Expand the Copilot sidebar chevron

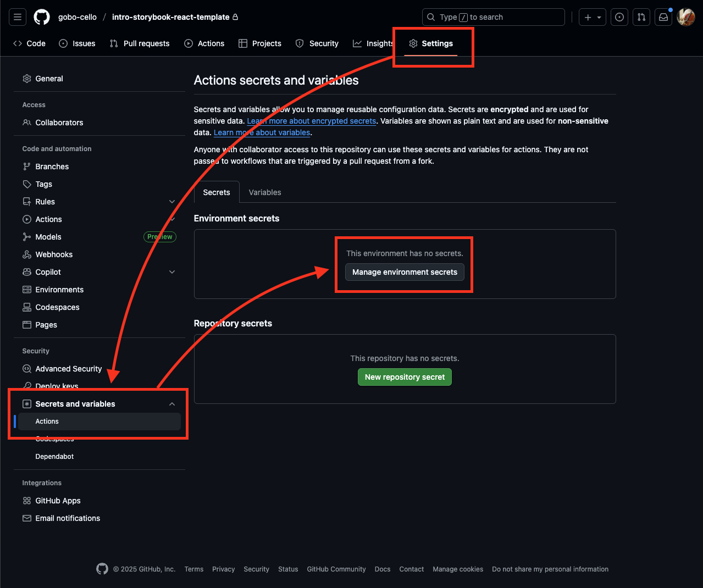(172, 272)
